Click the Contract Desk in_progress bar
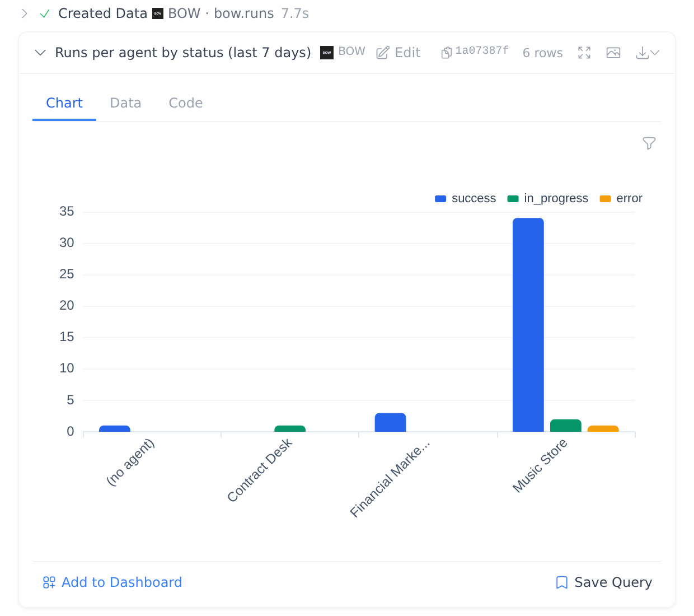Viewport: 694px width, 616px height. point(290,428)
